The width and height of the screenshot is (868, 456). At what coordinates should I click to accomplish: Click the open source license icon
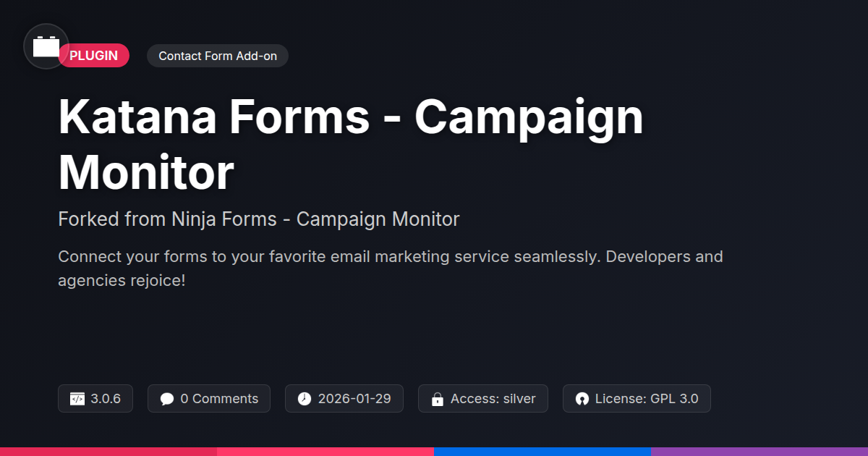[x=582, y=399]
